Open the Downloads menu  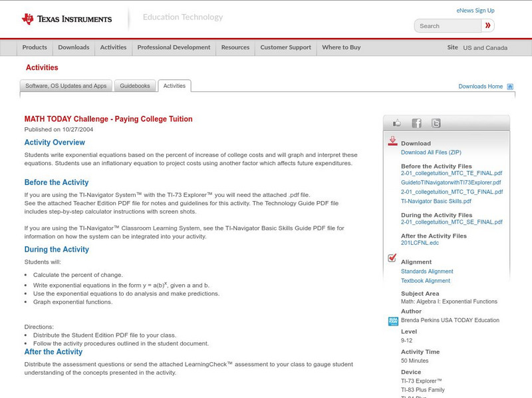click(74, 47)
